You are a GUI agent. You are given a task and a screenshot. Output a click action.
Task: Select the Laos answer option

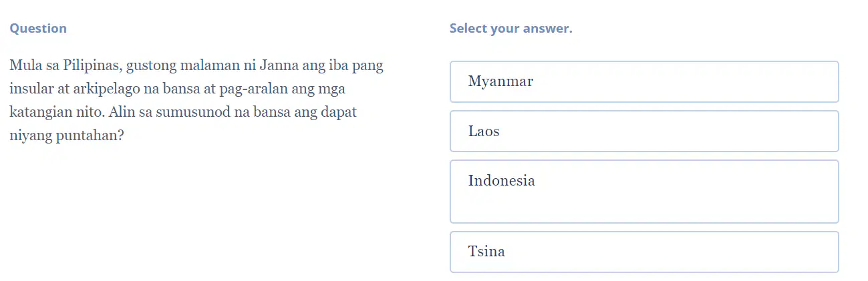pyautogui.click(x=644, y=131)
